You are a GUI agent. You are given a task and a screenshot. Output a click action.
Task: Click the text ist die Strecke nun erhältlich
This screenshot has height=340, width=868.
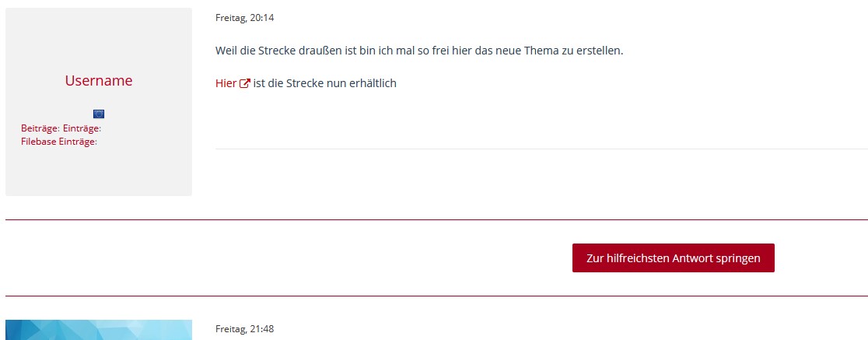coord(325,83)
